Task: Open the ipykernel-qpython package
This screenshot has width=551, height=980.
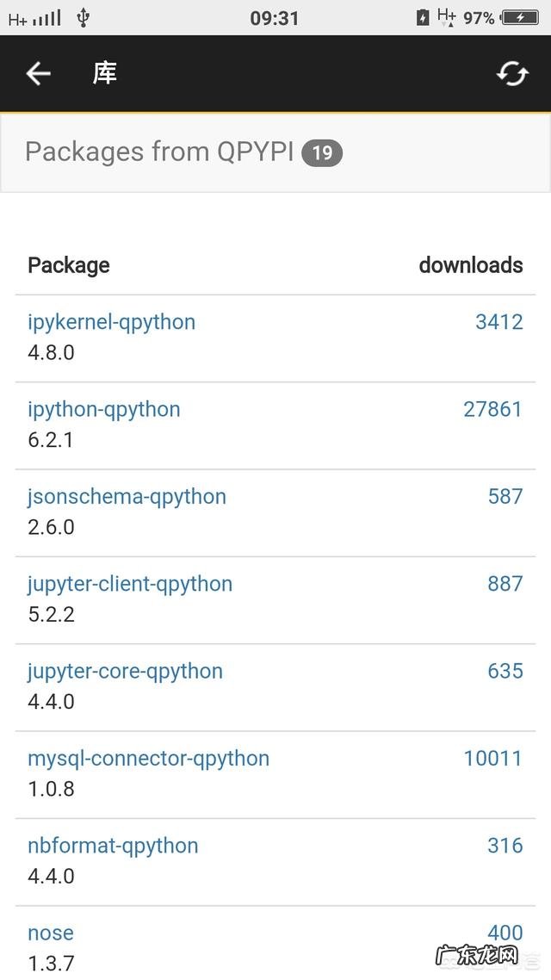Action: click(x=111, y=322)
